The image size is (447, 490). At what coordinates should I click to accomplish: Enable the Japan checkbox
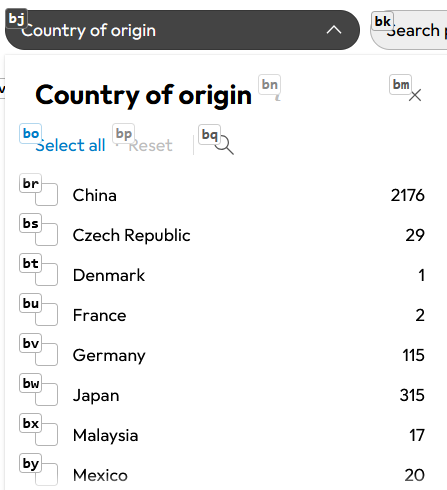pos(47,395)
